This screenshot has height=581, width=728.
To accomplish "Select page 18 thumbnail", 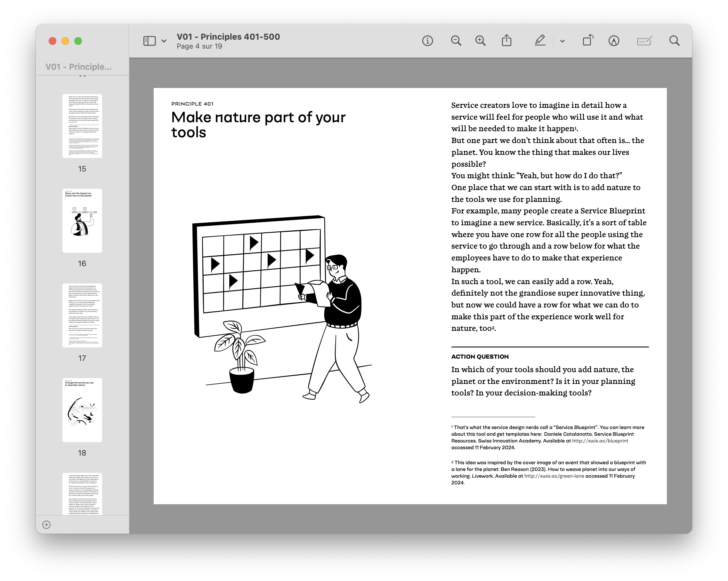I will click(x=82, y=410).
